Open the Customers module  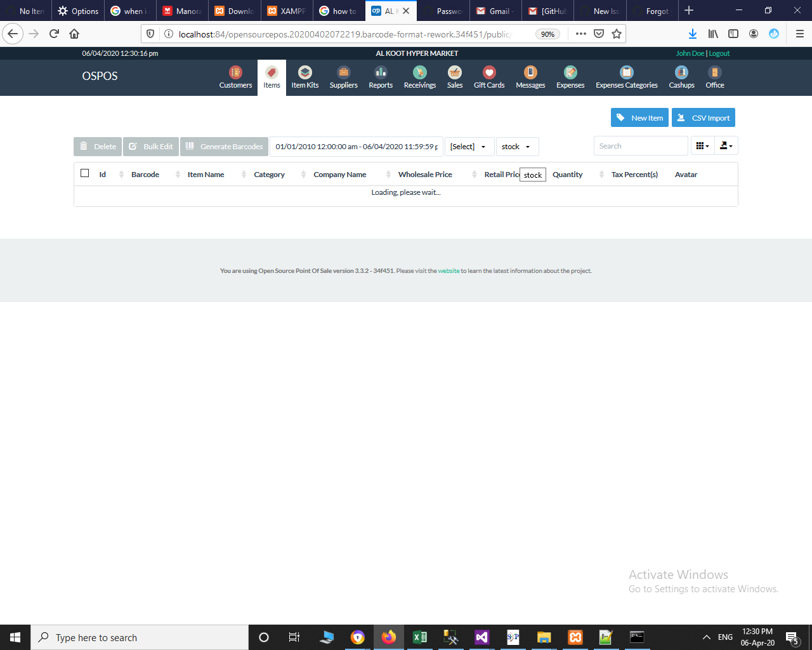[235, 77]
